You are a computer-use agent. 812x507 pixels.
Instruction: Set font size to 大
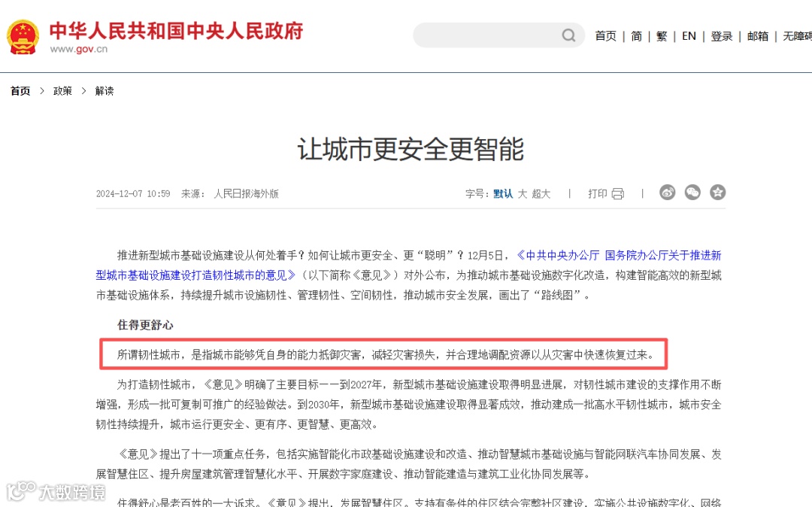click(x=522, y=193)
